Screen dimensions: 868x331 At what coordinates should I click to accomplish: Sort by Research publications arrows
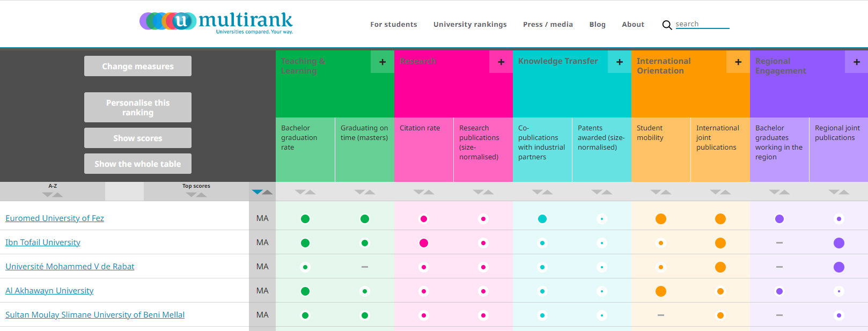[483, 192]
